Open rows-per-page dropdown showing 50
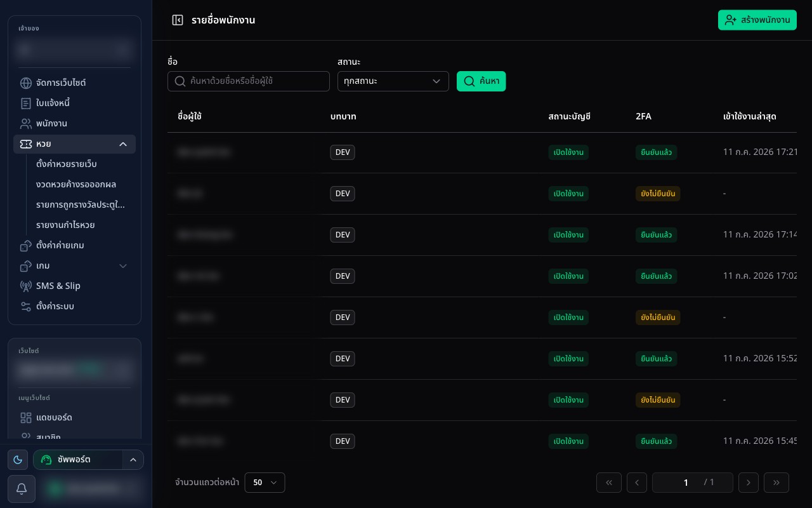 point(265,483)
